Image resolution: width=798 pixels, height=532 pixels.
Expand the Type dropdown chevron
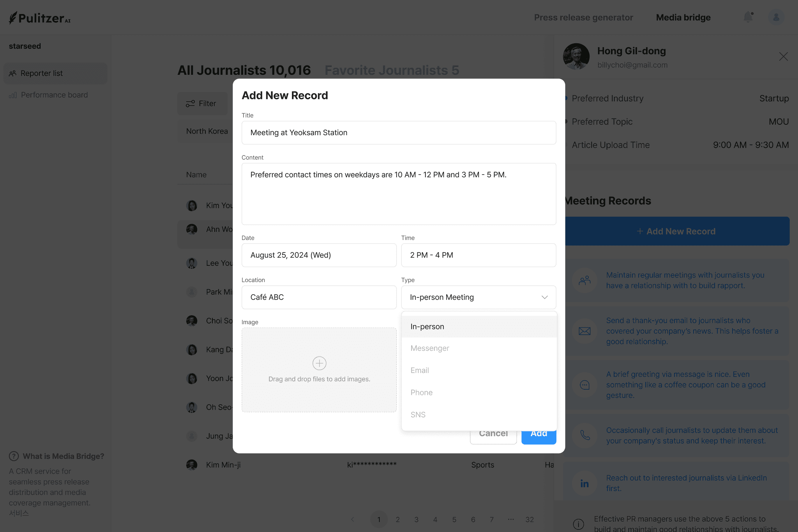tap(544, 297)
